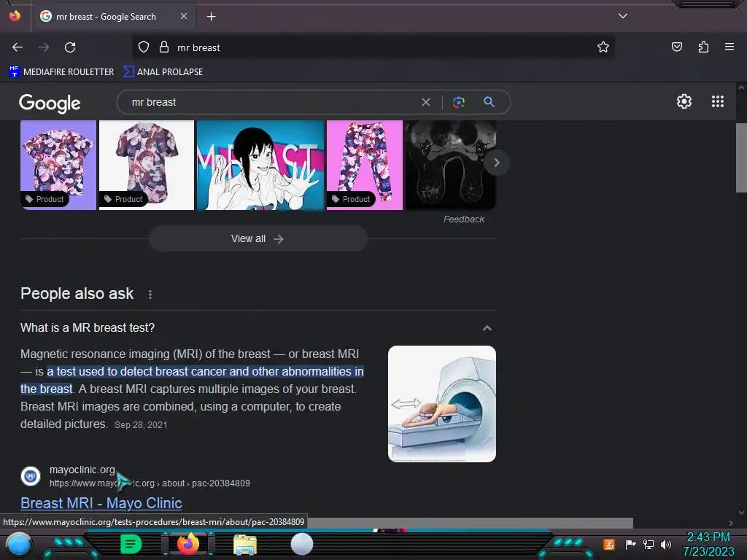Submit search with magnifier icon
747x560 pixels.
pos(489,102)
